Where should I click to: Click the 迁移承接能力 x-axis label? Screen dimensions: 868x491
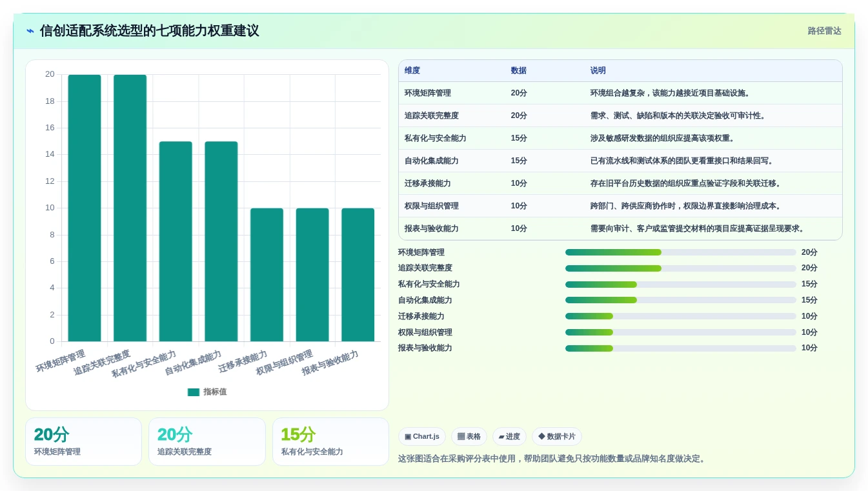click(243, 362)
